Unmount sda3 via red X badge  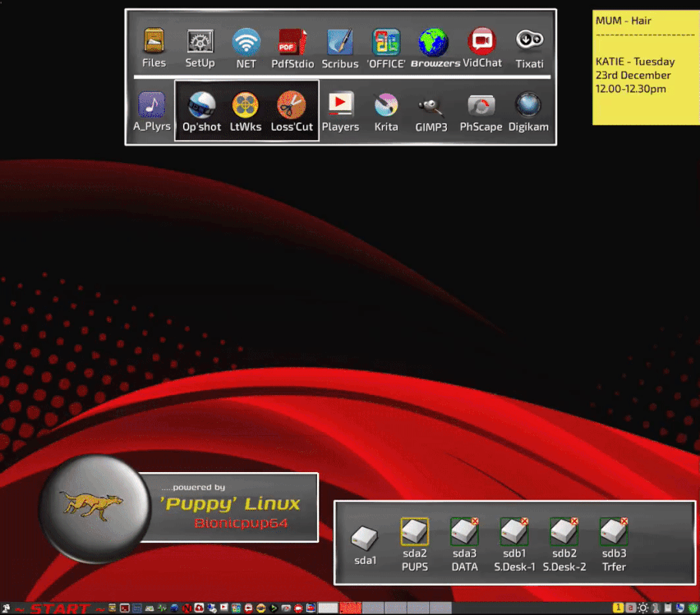coord(475,521)
